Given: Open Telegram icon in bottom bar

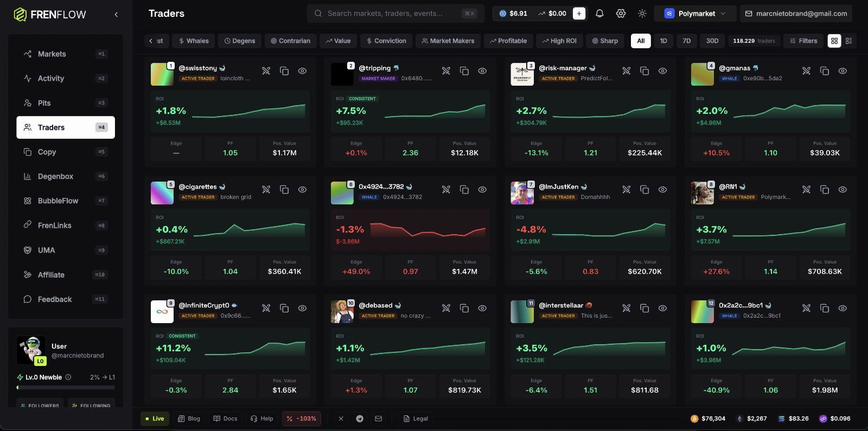Looking at the screenshot, I should pos(359,419).
